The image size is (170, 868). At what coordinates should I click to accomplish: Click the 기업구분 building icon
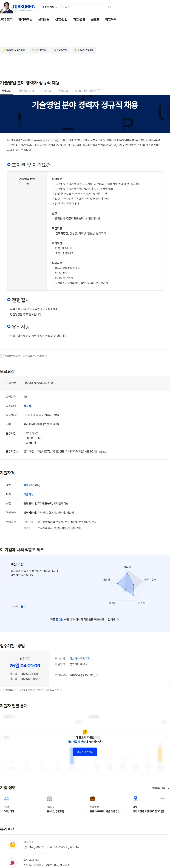(50, 798)
